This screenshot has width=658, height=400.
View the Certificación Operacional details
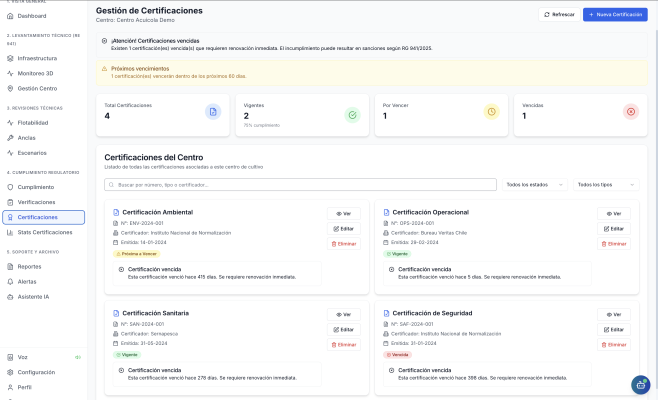(x=614, y=214)
